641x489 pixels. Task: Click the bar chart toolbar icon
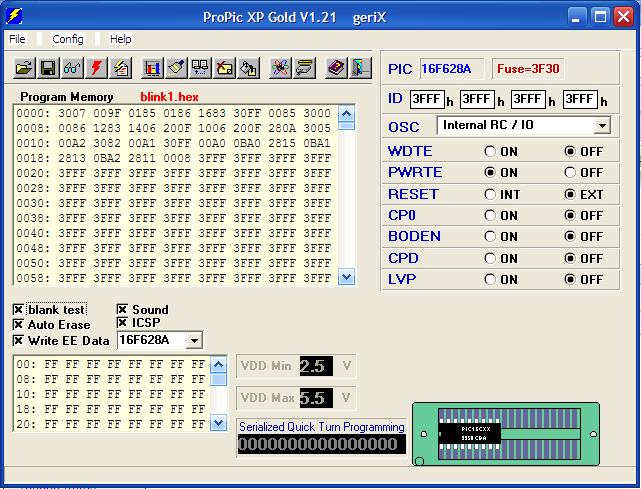[152, 68]
